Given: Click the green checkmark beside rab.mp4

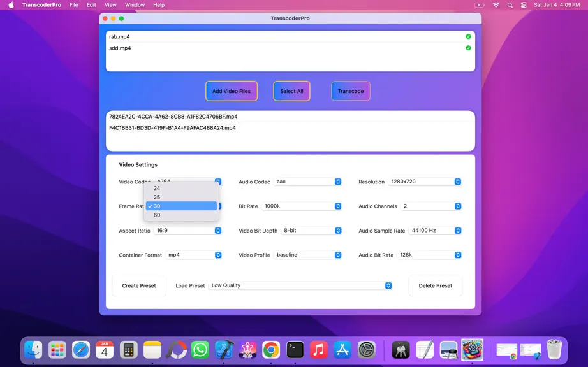Looking at the screenshot, I should (x=468, y=36).
